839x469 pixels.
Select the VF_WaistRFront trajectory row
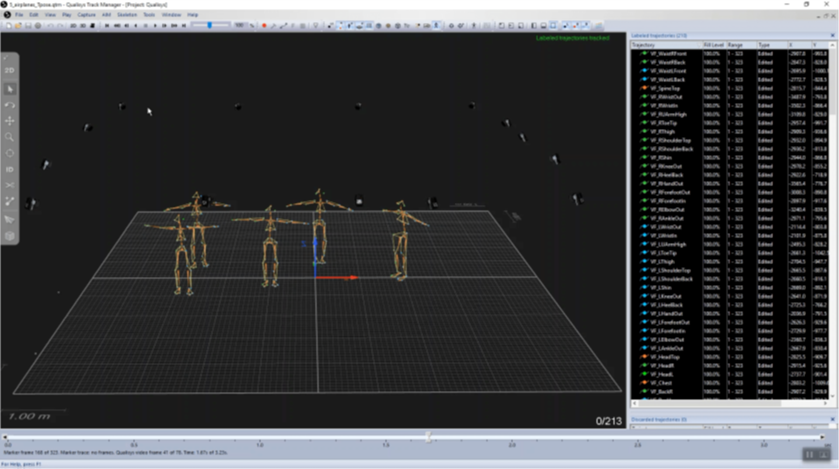tap(730, 53)
